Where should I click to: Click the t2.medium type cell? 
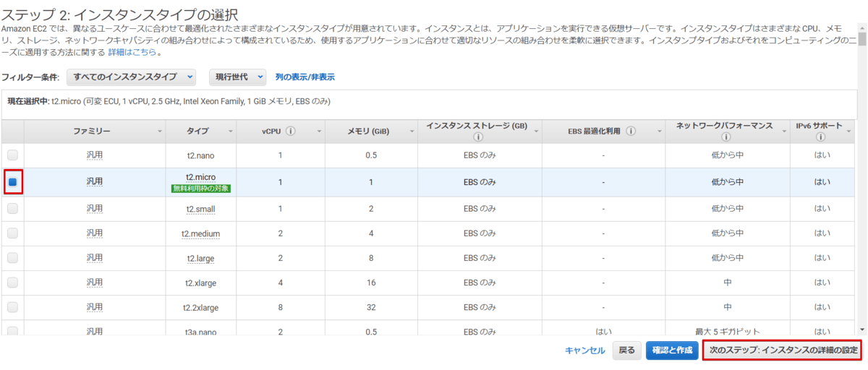pos(200,233)
